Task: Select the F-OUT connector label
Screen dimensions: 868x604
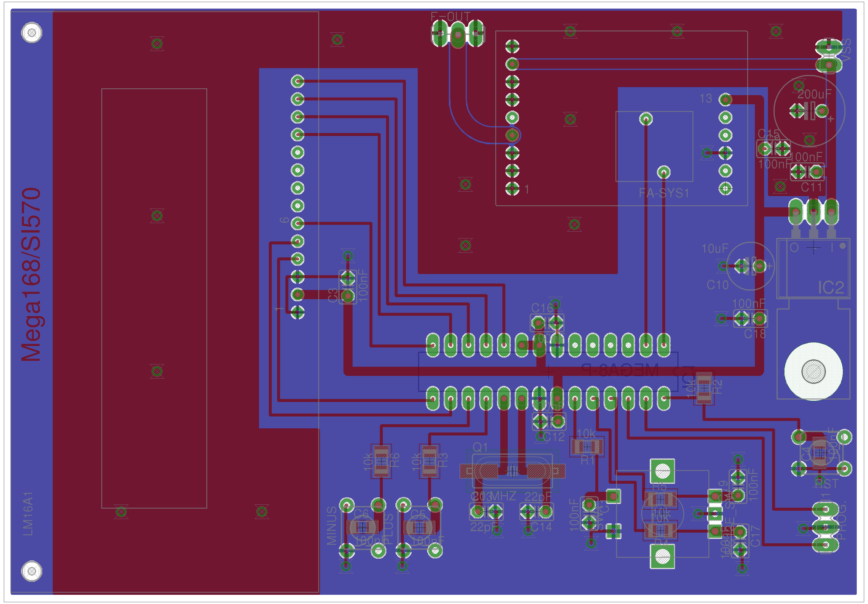Action: (x=450, y=17)
